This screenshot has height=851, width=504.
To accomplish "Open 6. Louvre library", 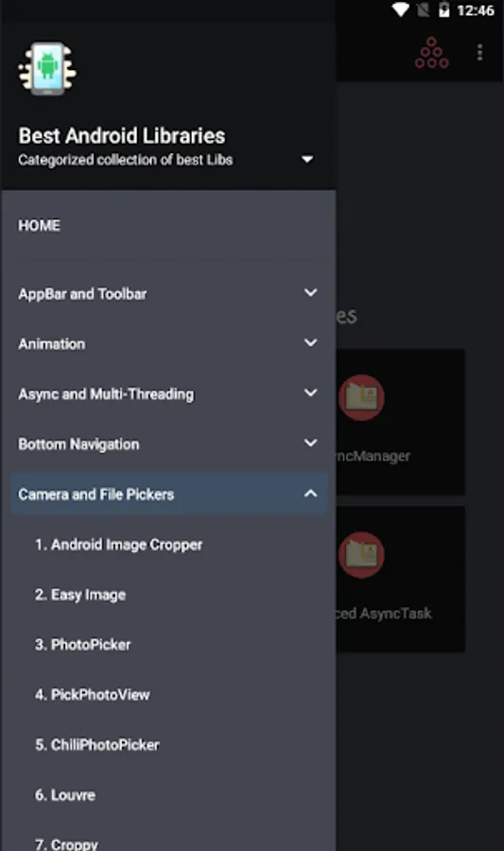I will (x=65, y=795).
